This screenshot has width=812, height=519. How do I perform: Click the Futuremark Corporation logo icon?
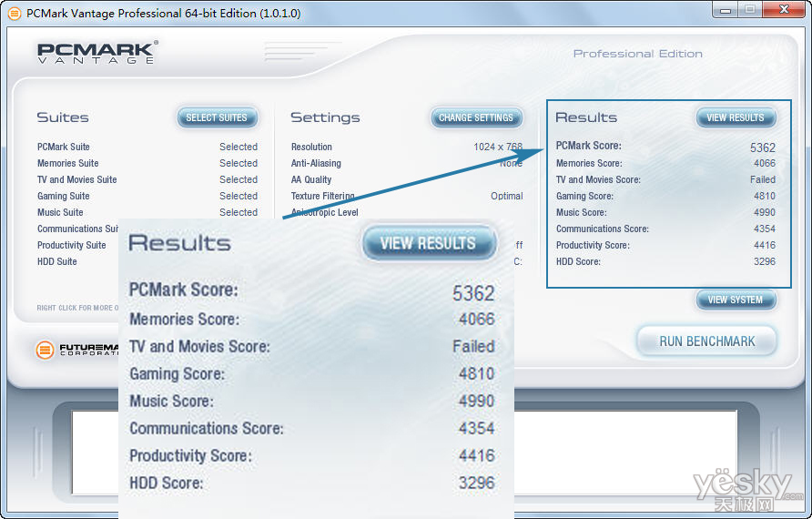click(45, 350)
